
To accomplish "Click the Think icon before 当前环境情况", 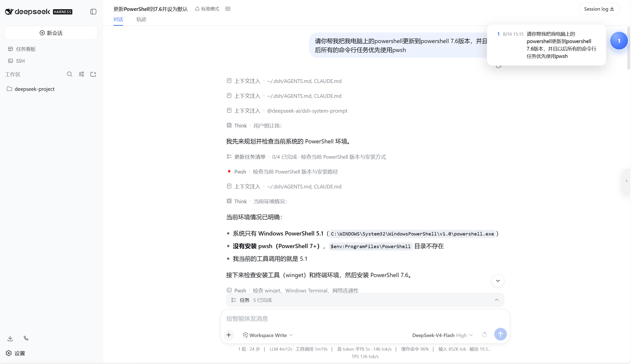I will point(229,201).
